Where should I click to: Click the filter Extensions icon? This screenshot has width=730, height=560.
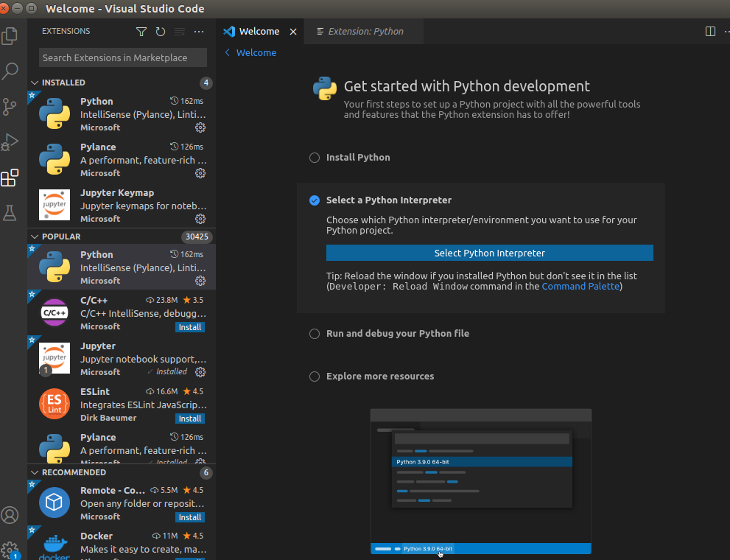pos(141,32)
